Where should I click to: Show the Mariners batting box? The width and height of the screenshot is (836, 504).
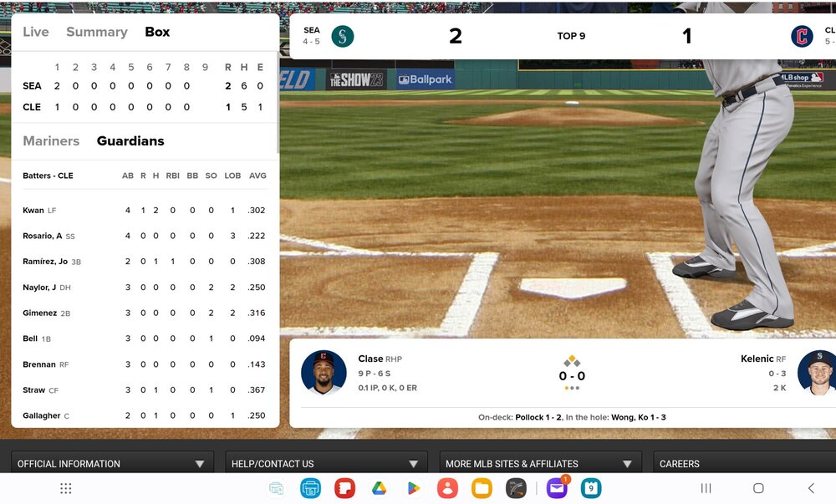[51, 140]
